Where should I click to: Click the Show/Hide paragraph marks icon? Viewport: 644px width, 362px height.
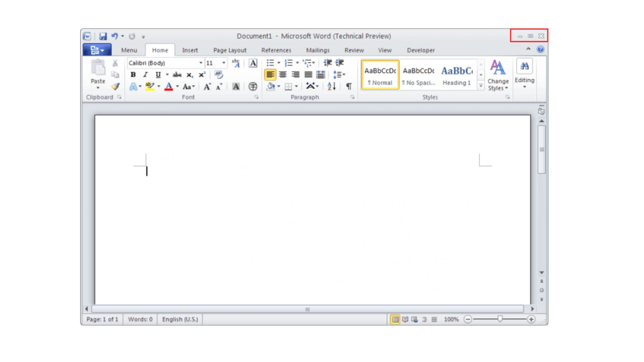click(349, 86)
